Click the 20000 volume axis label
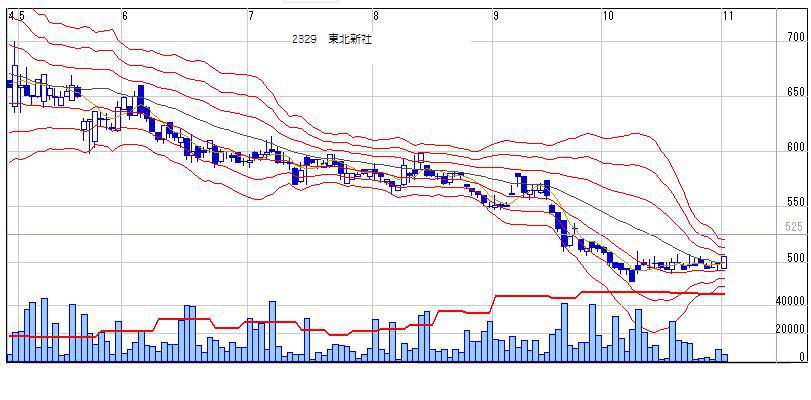This screenshot has height=400, width=811. [790, 329]
